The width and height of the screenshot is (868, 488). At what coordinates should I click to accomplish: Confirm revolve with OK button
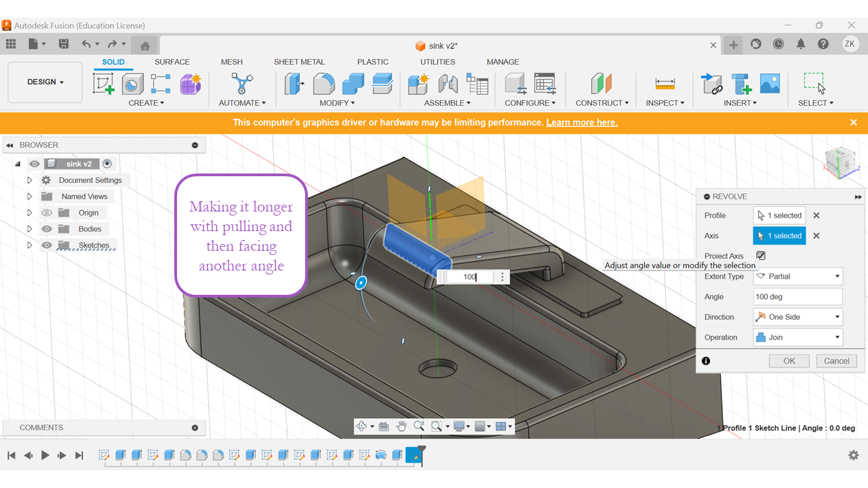[x=789, y=361]
